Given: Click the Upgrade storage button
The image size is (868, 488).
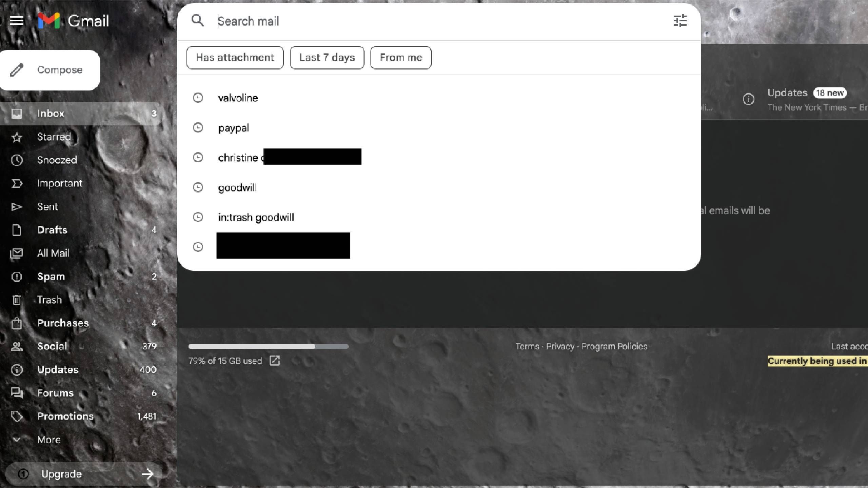Looking at the screenshot, I should pyautogui.click(x=84, y=474).
